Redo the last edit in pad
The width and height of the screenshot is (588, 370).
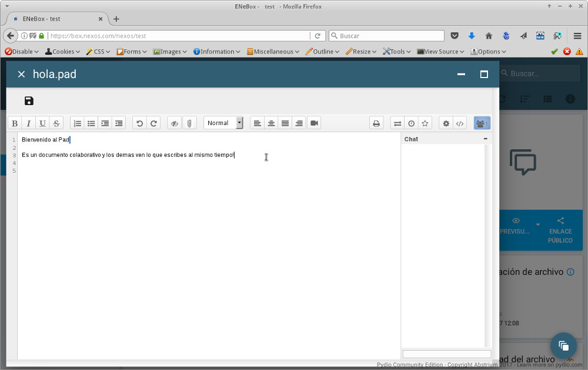(x=153, y=123)
